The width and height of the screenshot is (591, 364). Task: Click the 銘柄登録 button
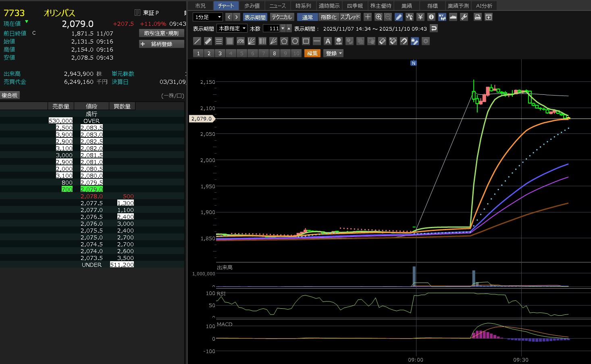(161, 44)
